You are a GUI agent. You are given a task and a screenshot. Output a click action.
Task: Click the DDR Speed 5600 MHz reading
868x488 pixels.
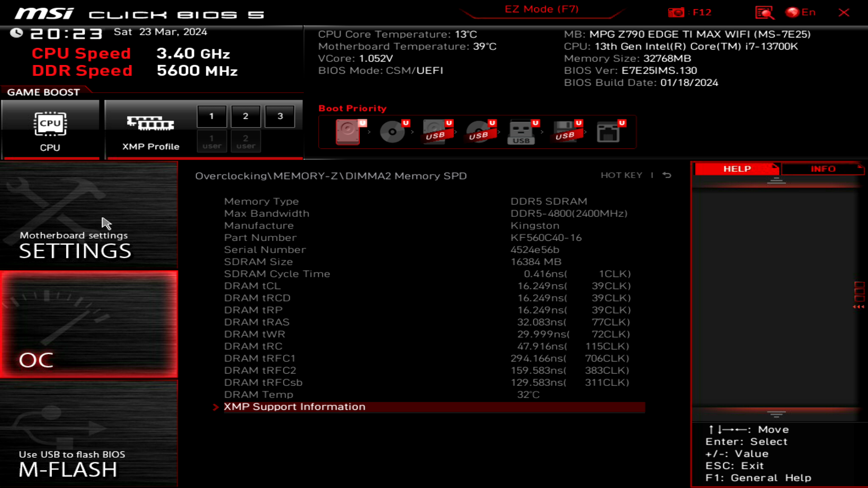(135, 70)
